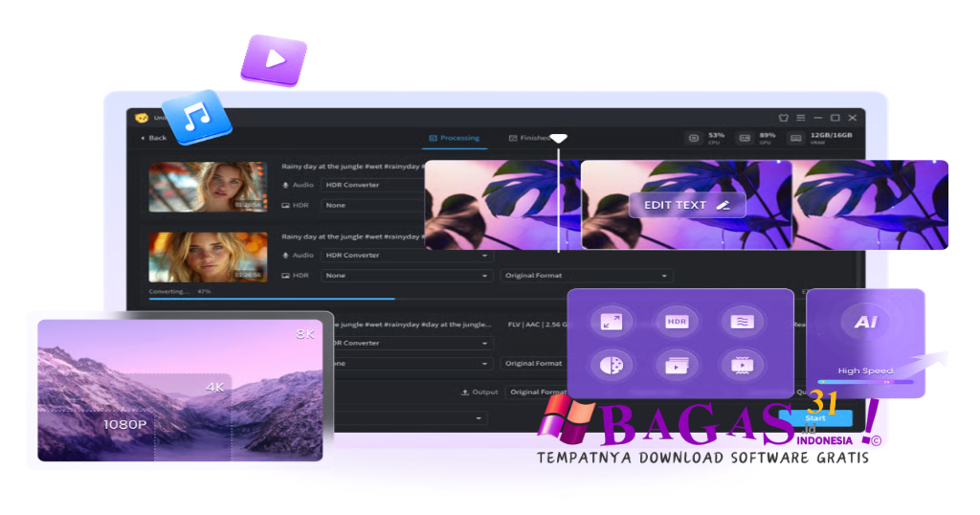This screenshot has width=980, height=515.
Task: Click the High Speed slider bar
Action: (x=865, y=381)
